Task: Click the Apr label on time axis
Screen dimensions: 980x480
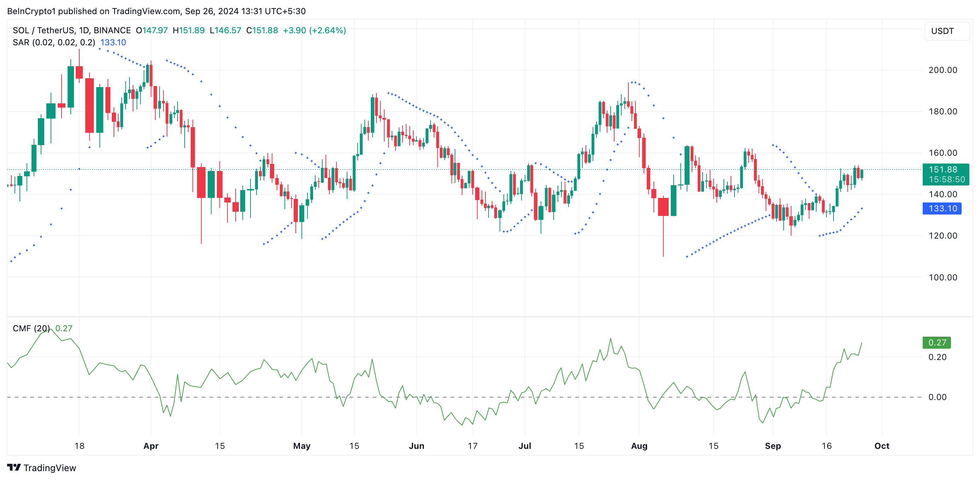Action: (x=151, y=446)
